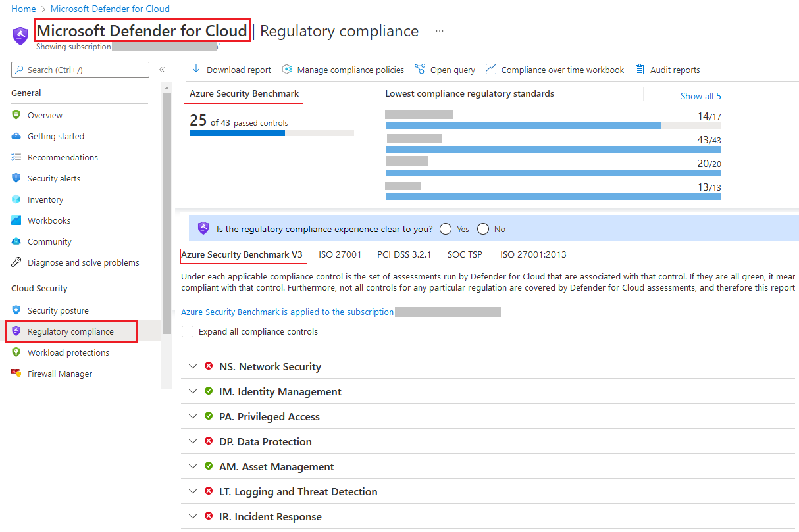
Task: Click the sidebar vertical scrollbar
Action: click(x=167, y=214)
